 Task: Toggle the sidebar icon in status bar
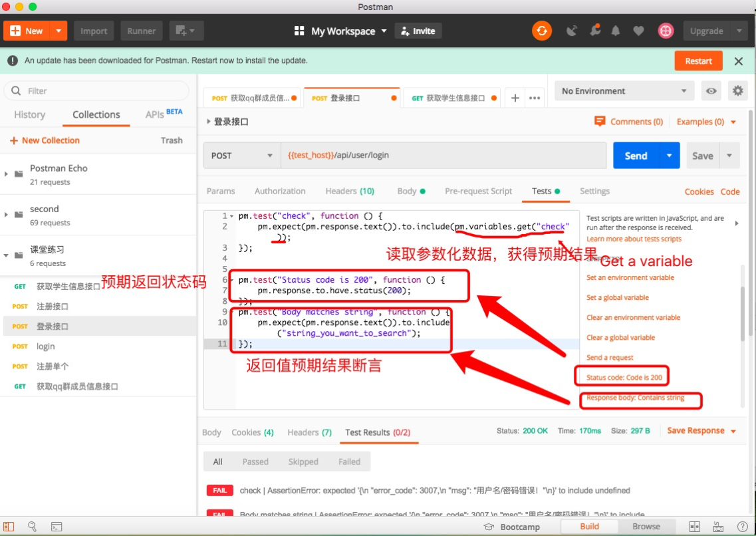(9, 527)
